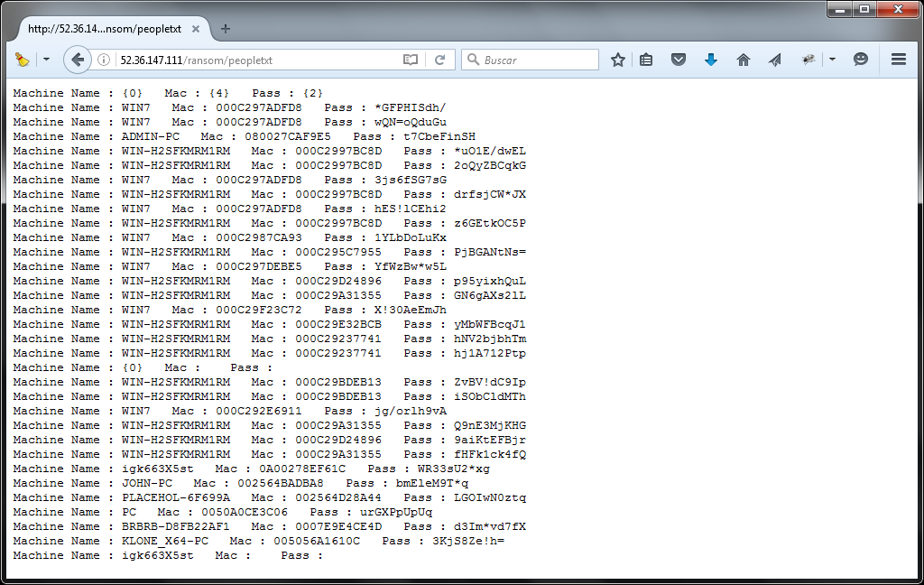
Task: Open a new tab with plus button
Action: 226,29
